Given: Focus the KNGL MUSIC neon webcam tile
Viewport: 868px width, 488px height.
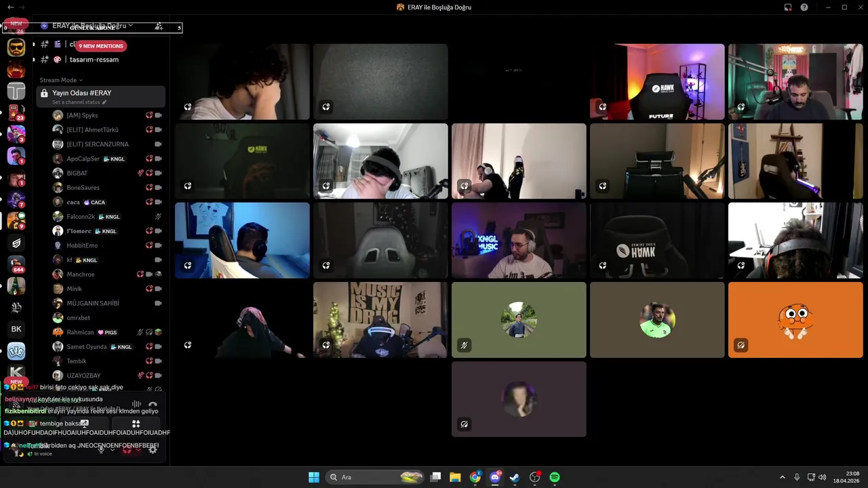Looking at the screenshot, I should click(x=519, y=241).
